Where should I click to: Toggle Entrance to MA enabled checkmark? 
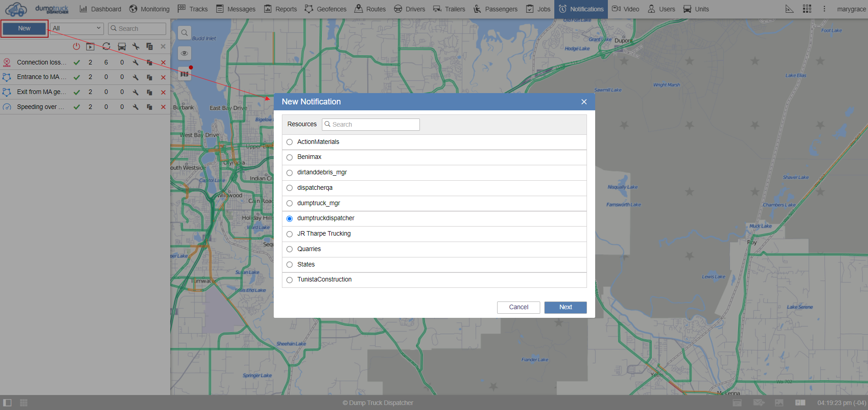point(77,78)
